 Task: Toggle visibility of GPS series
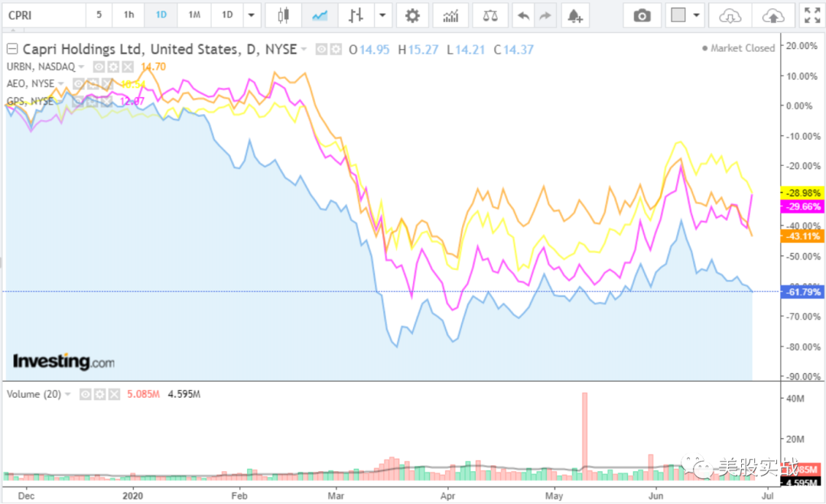point(77,101)
